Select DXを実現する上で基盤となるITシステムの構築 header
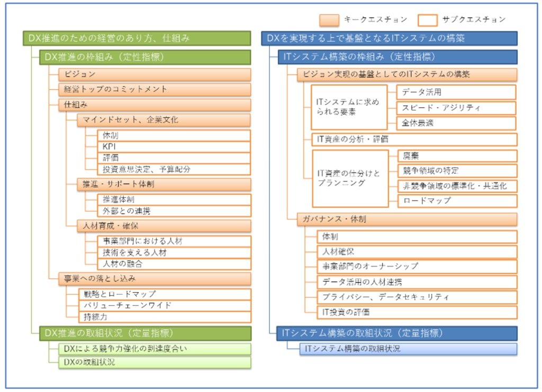 389,38
